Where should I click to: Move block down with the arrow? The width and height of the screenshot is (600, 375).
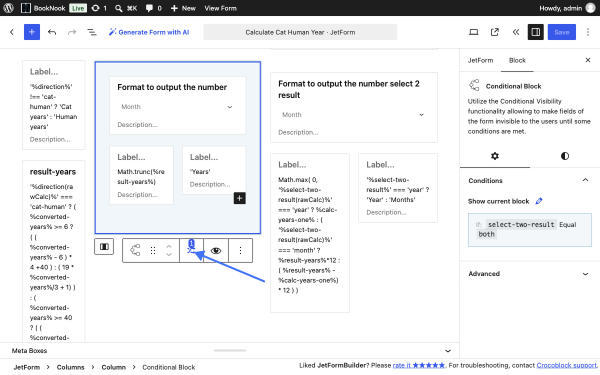pyautogui.click(x=169, y=255)
